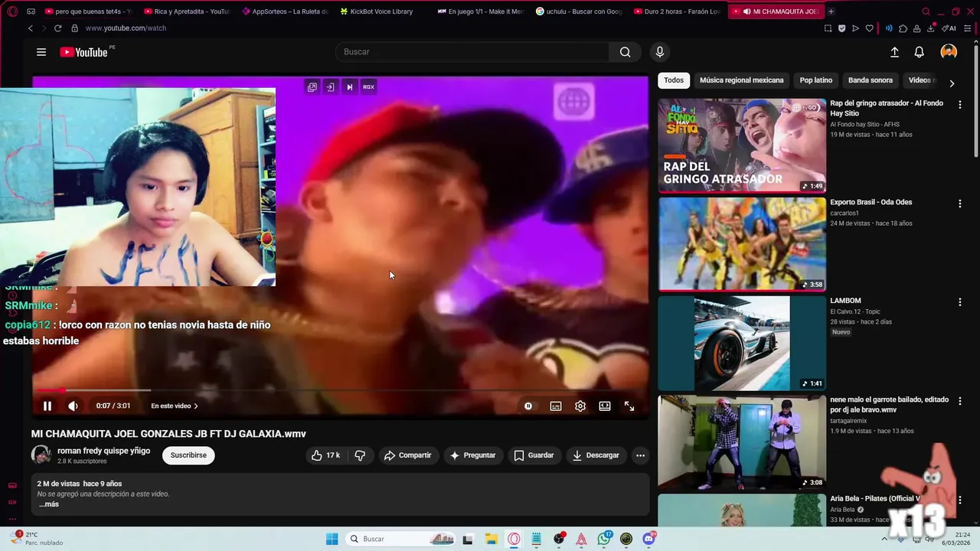Open the account avatar menu
This screenshot has height=551, width=980.
(949, 52)
